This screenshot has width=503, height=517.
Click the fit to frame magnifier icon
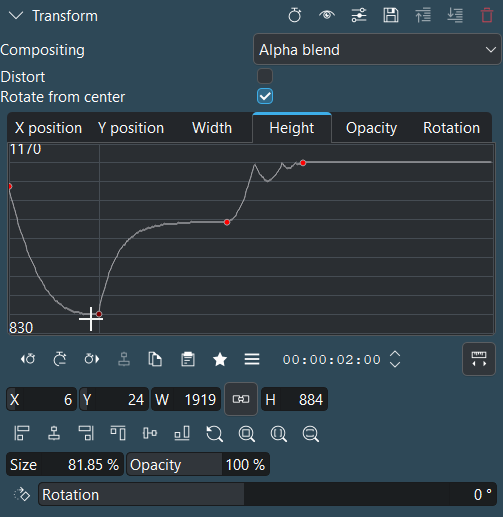pyautogui.click(x=246, y=434)
